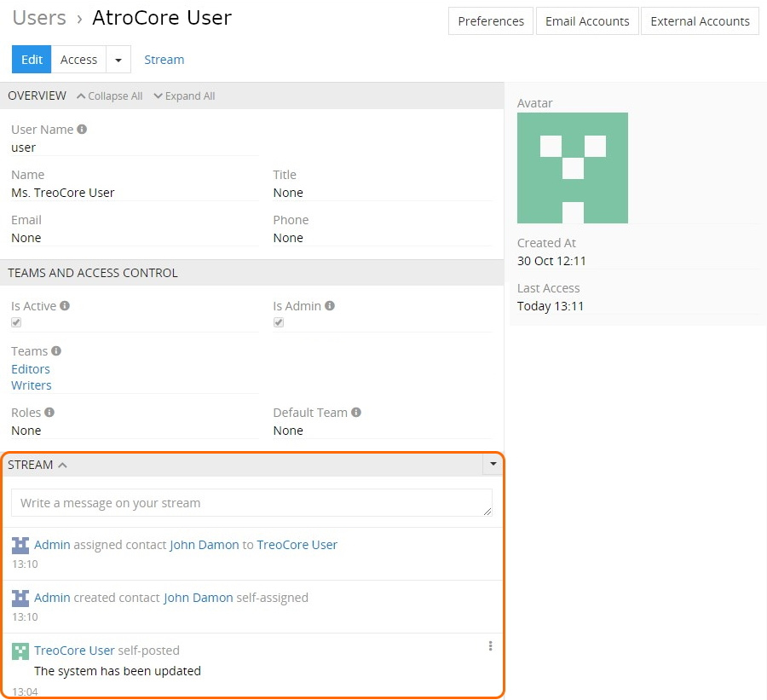Click the Edit button
Viewport: 767px width, 700px height.
point(32,60)
